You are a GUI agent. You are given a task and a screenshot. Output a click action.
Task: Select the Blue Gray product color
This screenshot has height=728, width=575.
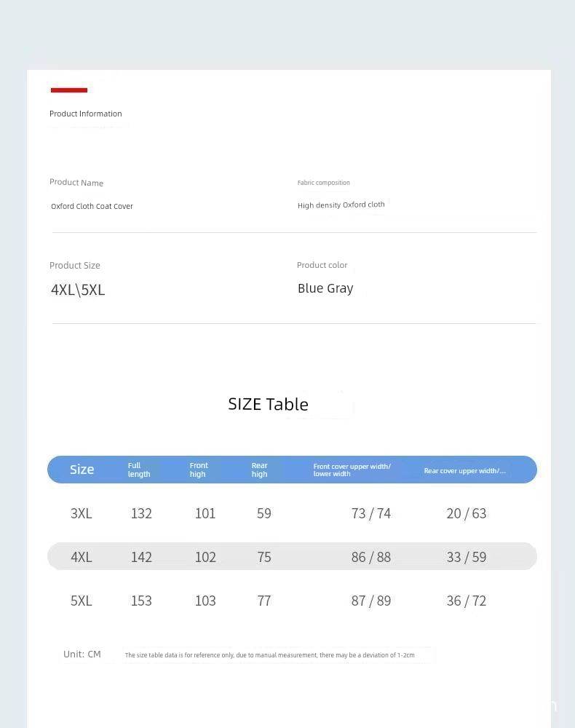tap(325, 288)
